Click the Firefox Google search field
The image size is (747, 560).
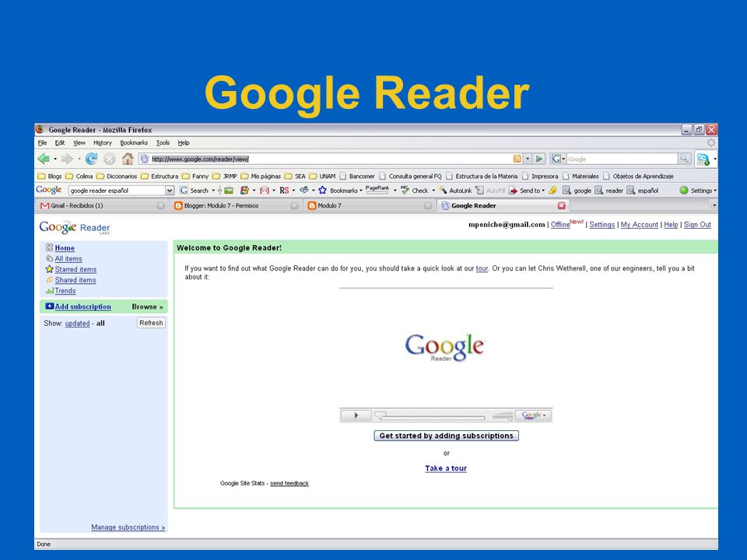622,159
